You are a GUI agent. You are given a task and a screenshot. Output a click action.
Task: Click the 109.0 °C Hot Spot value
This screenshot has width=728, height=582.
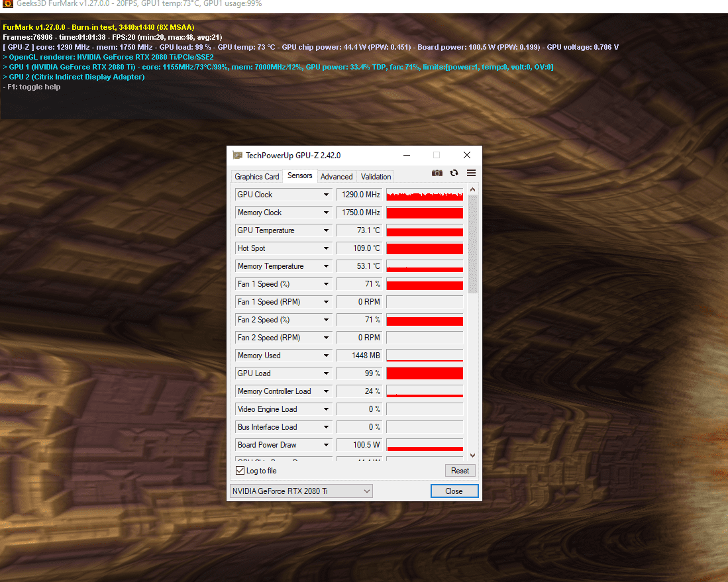click(359, 248)
